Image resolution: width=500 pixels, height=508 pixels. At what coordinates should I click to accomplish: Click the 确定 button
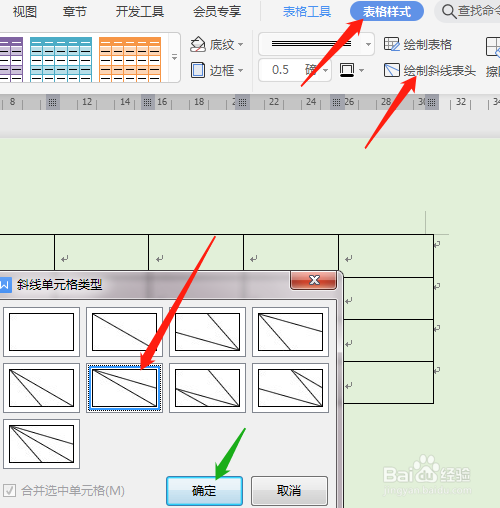point(204,491)
